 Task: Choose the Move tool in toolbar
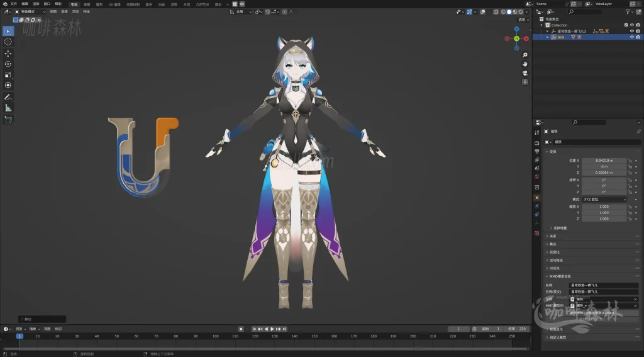click(x=8, y=54)
